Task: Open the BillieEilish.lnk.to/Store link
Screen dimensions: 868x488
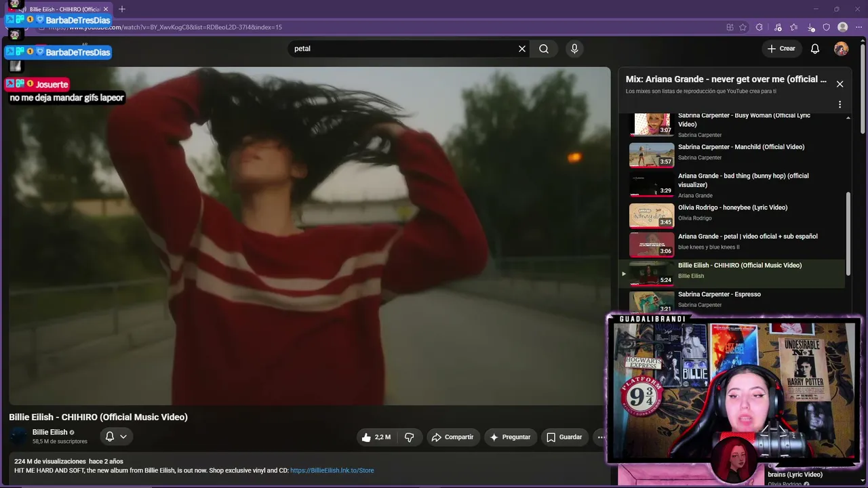Action: point(332,470)
